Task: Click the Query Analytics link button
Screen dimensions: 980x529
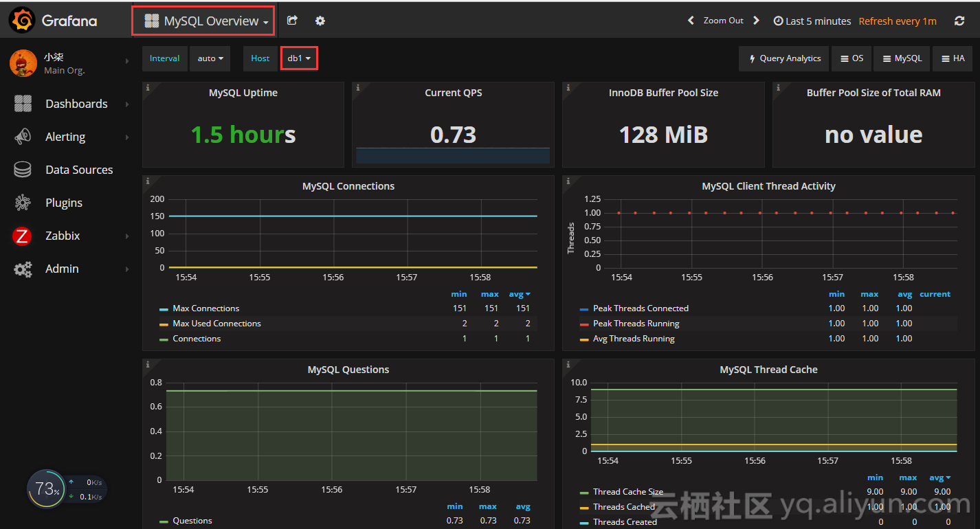Action: coord(784,58)
